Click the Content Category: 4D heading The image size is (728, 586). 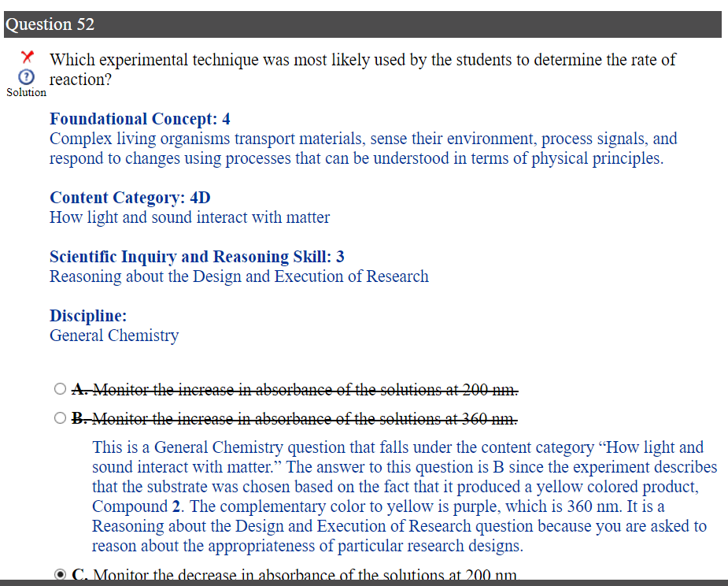(x=130, y=198)
